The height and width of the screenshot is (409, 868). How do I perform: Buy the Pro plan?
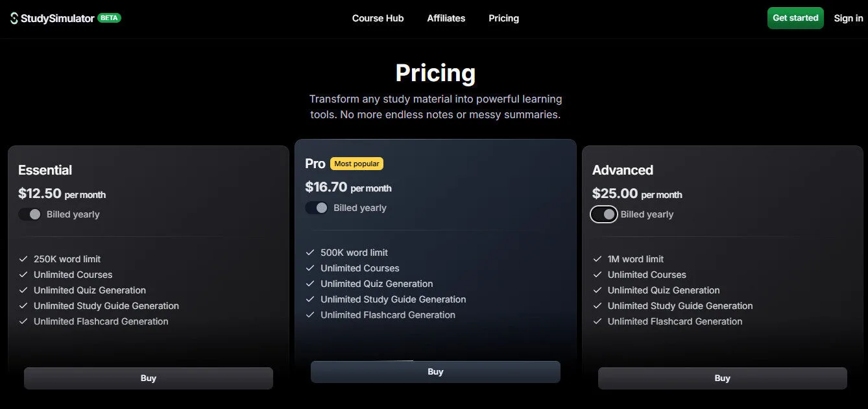tap(435, 371)
